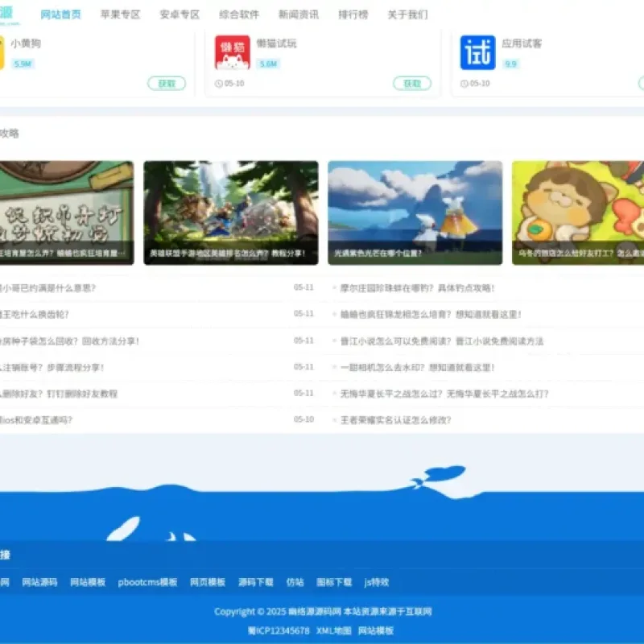Open the pbootcms模板 friend link
Image resolution: width=644 pixels, height=644 pixels.
147,582
